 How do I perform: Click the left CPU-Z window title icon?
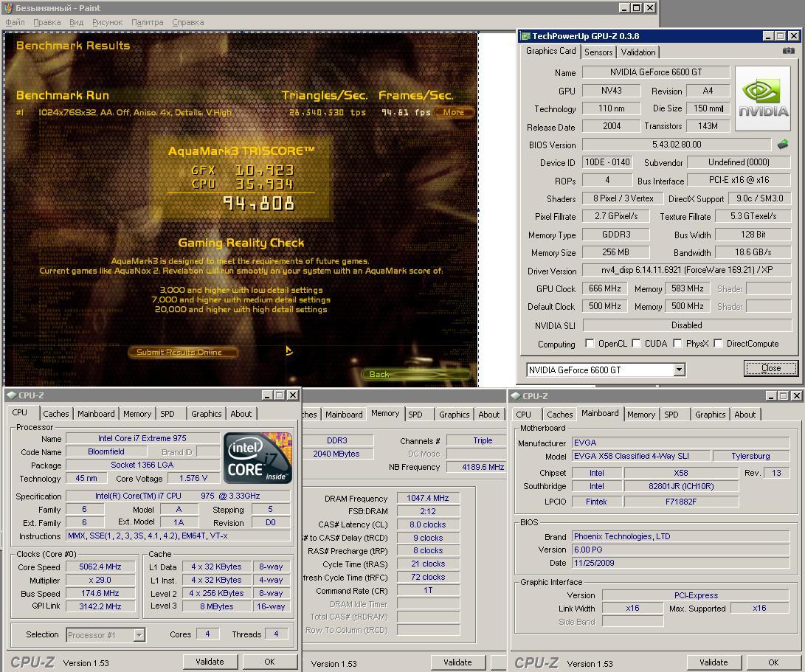pos(11,395)
